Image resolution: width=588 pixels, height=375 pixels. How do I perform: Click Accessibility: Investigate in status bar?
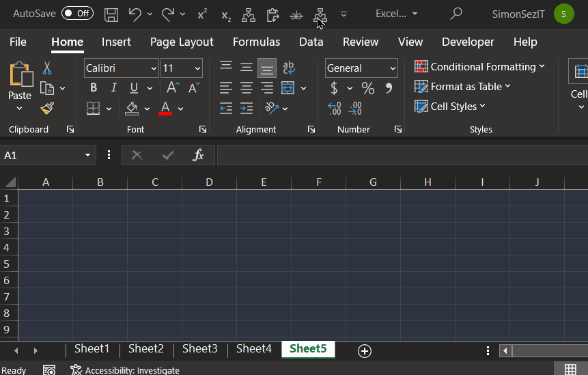pos(125,370)
